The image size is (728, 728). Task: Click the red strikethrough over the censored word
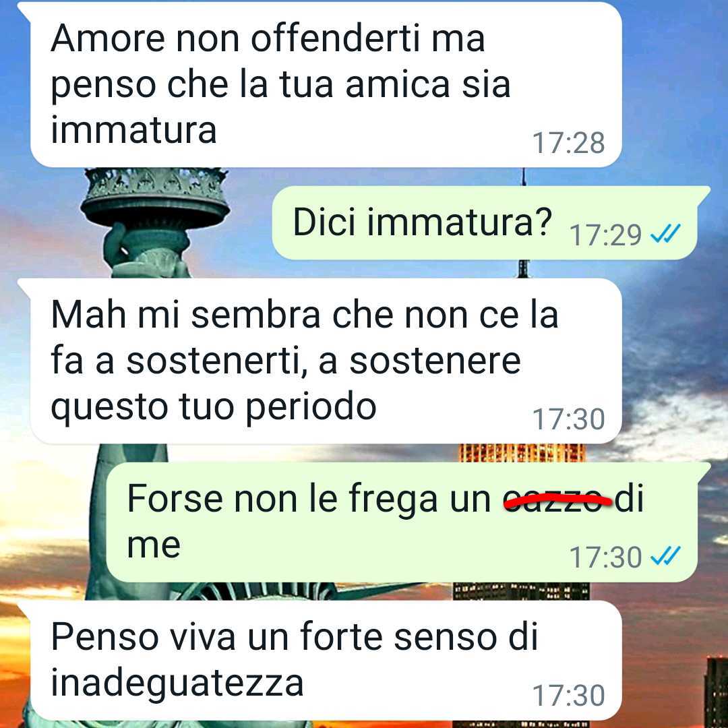click(x=558, y=499)
